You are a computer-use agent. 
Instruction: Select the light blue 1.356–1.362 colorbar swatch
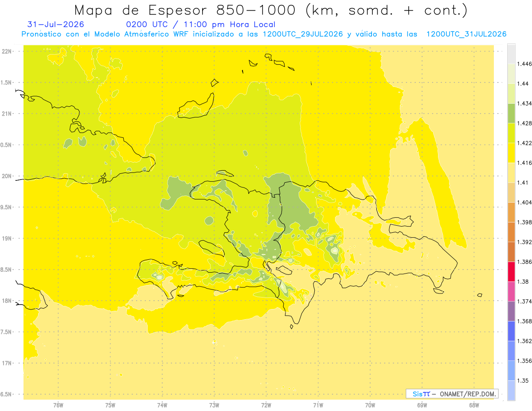(x=512, y=351)
